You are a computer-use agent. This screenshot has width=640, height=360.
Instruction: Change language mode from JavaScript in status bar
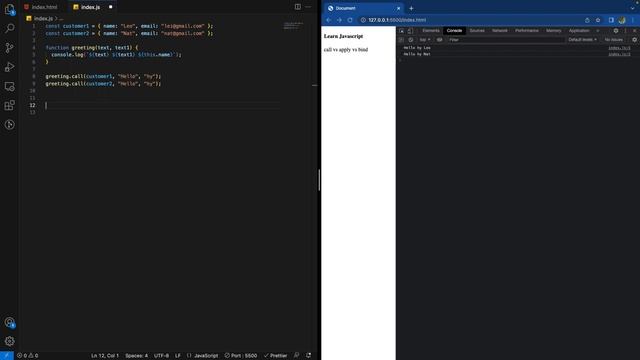pos(206,356)
